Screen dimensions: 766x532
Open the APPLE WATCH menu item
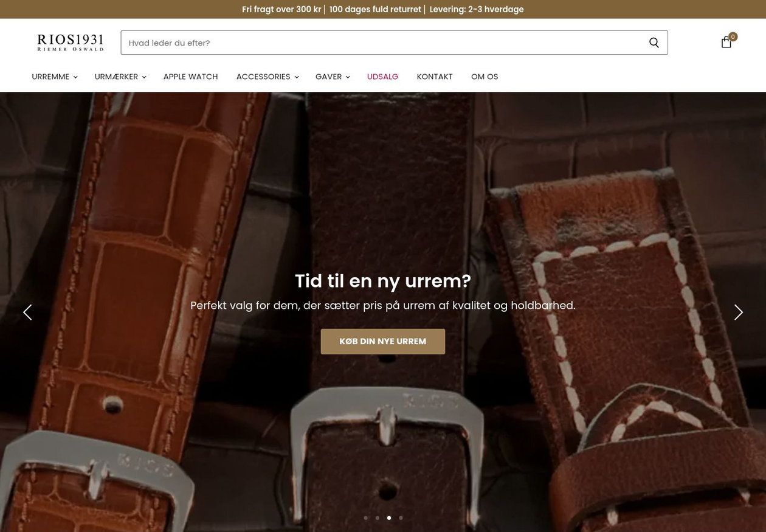pos(190,77)
